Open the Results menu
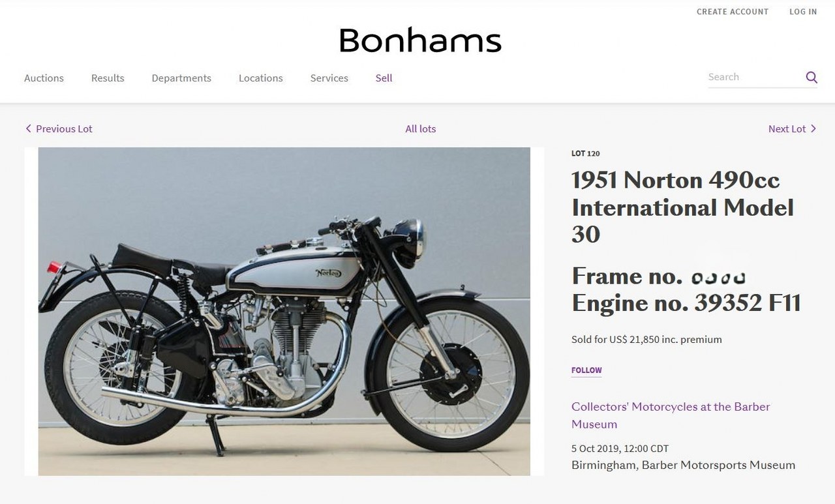The image size is (835, 504). pos(108,78)
